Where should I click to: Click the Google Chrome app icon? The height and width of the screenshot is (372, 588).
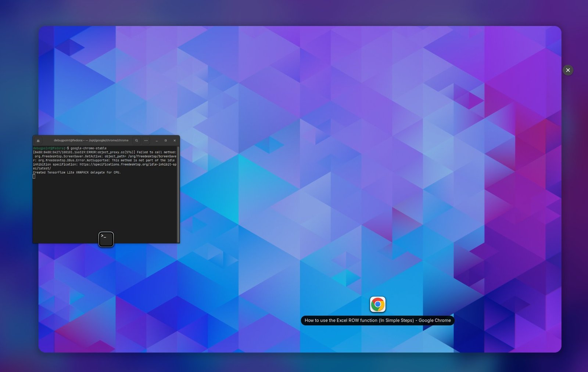click(x=377, y=304)
